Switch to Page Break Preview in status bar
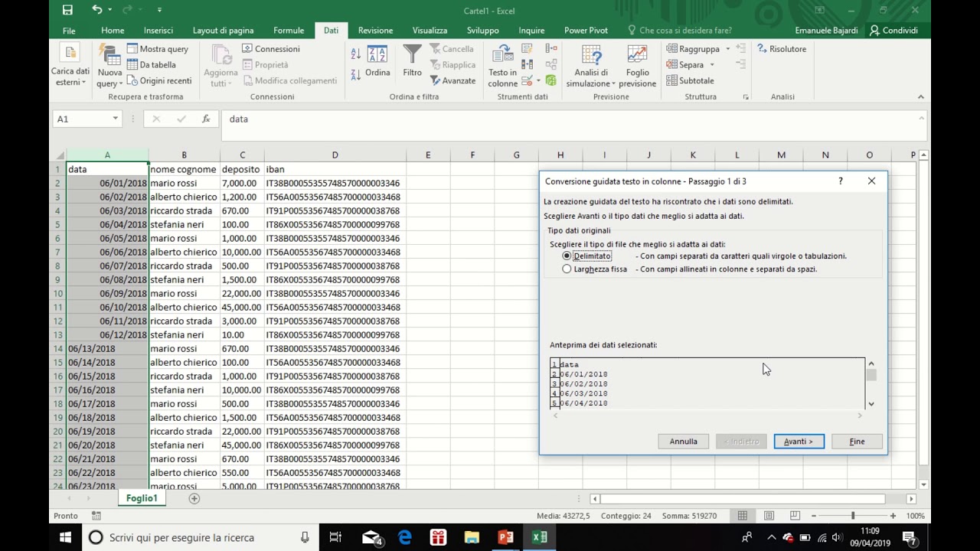Screen dimensions: 980x551 click(x=795, y=516)
